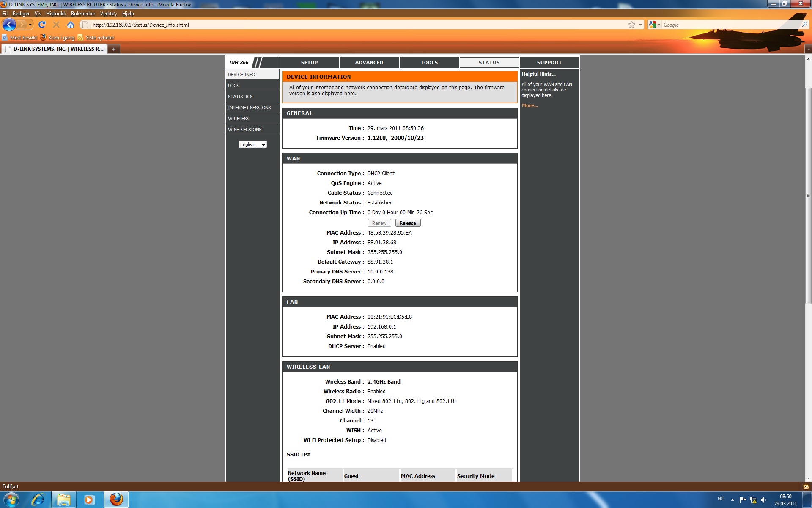Click the network tray icon
Screen dimensions: 812x508
pyautogui.click(x=753, y=500)
